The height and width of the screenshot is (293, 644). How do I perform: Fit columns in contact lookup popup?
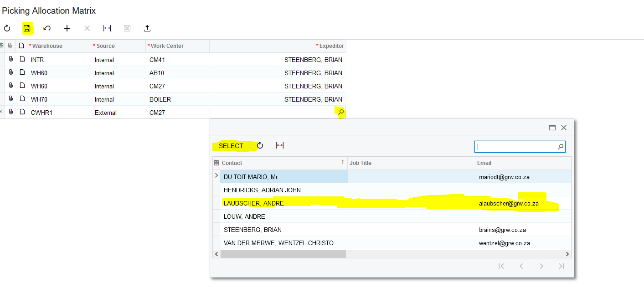tap(280, 145)
